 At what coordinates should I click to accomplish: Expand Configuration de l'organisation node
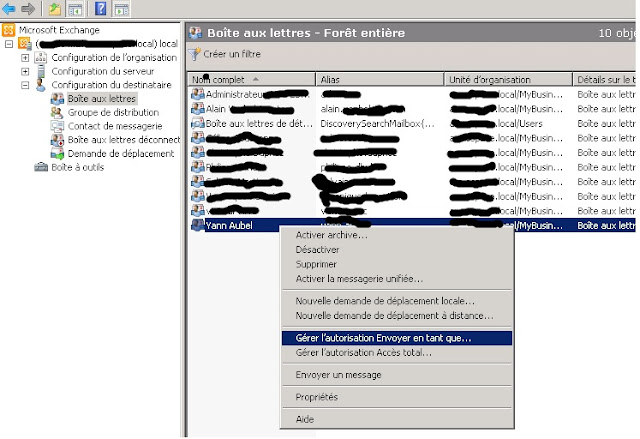tap(25, 58)
